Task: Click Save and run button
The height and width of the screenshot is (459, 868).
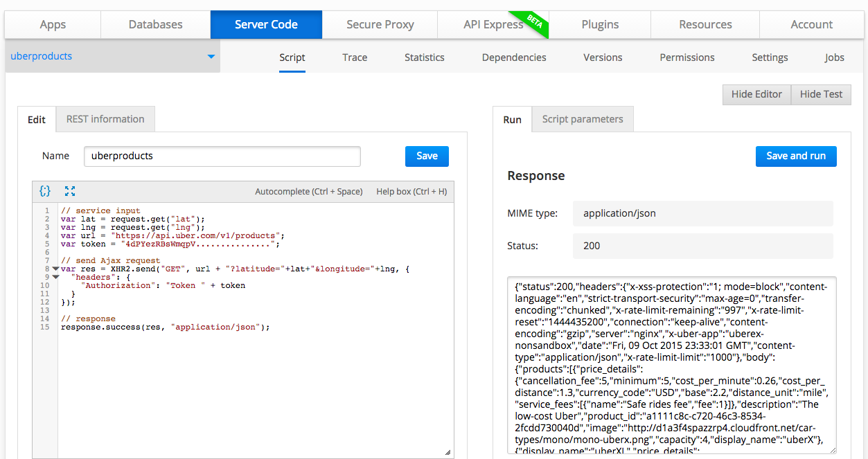Action: 796,156
